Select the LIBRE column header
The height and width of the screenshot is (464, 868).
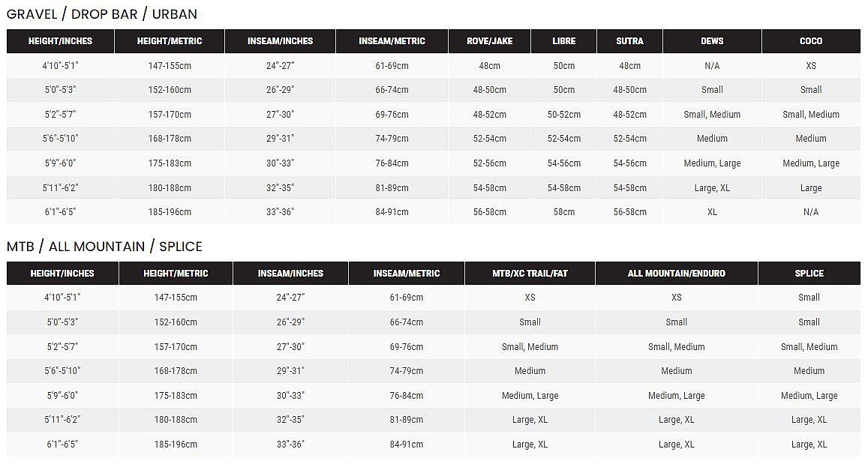pos(563,41)
